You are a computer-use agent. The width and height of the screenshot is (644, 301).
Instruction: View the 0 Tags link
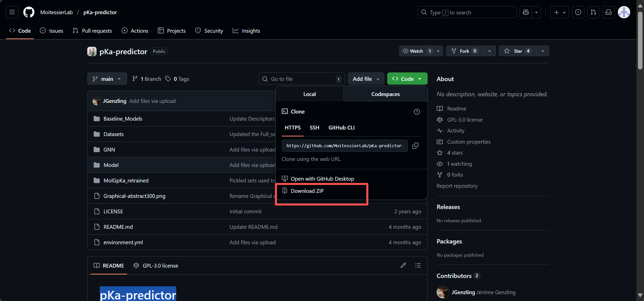click(x=177, y=79)
